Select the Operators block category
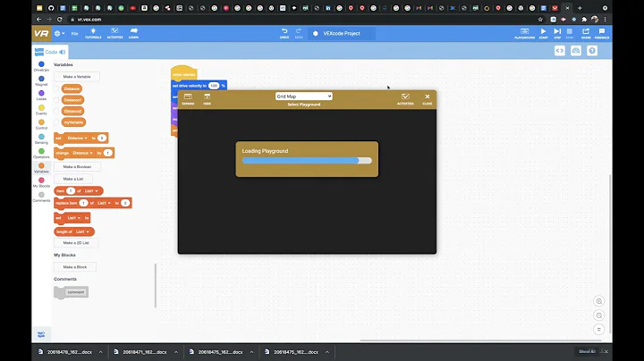This screenshot has height=361, width=644. 41,154
